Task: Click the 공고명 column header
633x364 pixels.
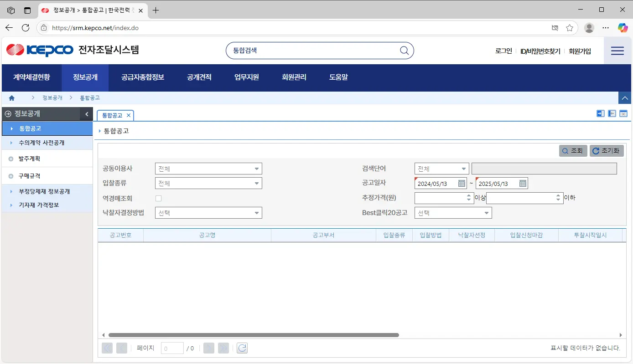Action: pos(207,235)
